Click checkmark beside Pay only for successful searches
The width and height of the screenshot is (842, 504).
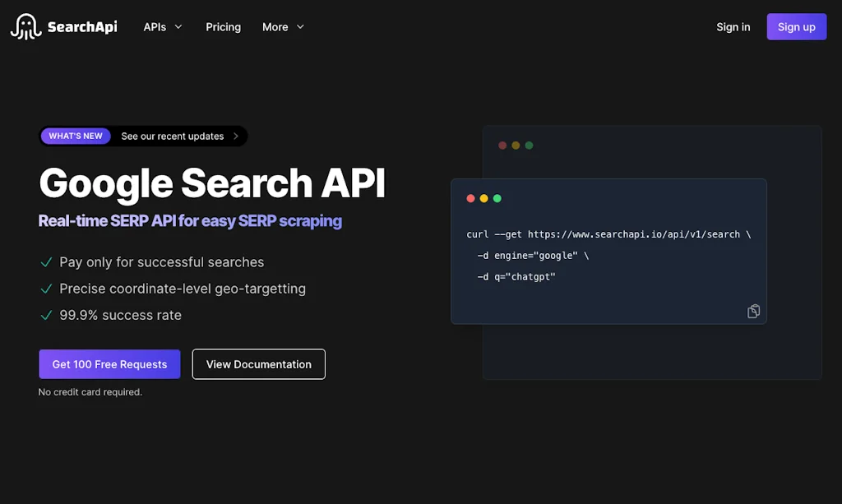click(47, 262)
